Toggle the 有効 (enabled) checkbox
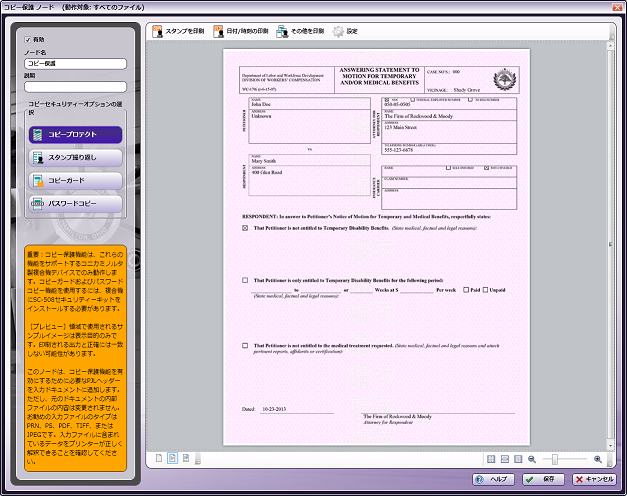 (28, 40)
